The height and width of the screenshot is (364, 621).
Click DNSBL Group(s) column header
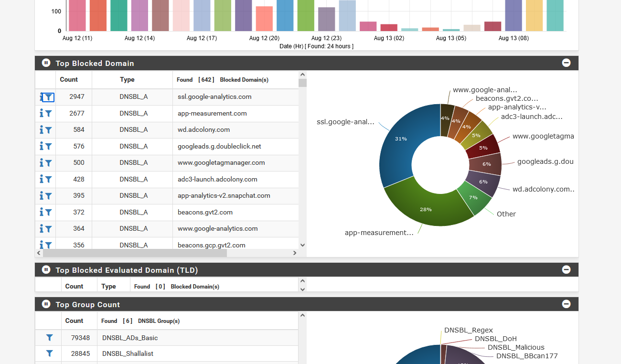(x=140, y=321)
